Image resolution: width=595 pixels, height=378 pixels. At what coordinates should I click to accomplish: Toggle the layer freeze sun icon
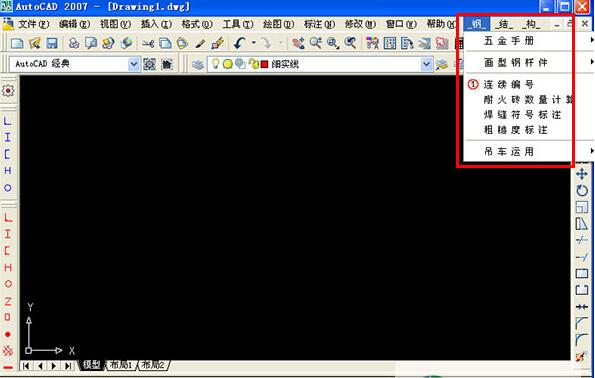pos(228,64)
